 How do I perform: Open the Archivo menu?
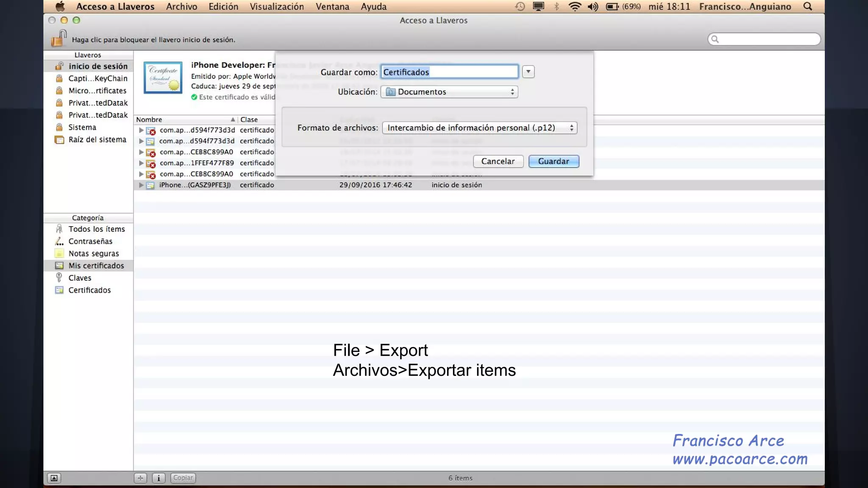tap(181, 6)
